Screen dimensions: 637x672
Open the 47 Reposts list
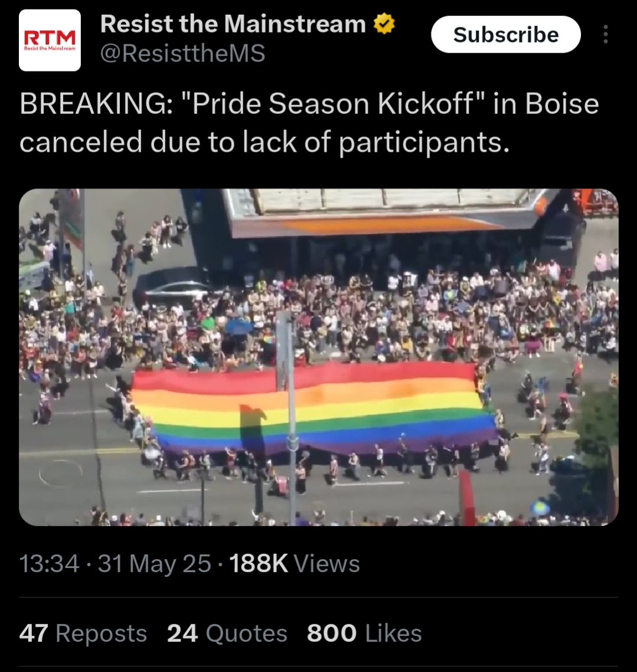pos(83,633)
